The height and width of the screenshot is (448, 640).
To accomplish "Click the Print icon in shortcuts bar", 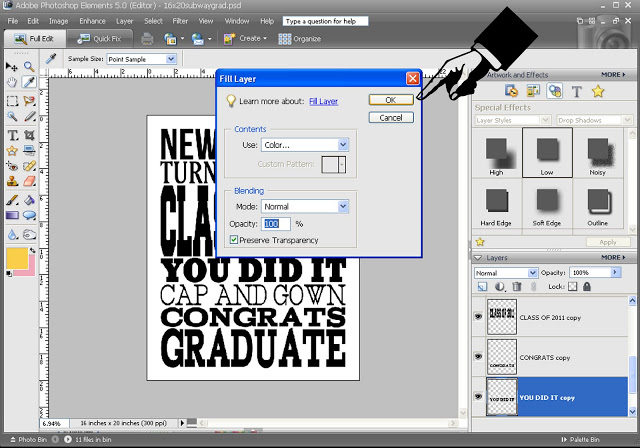I will pyautogui.click(x=147, y=39).
